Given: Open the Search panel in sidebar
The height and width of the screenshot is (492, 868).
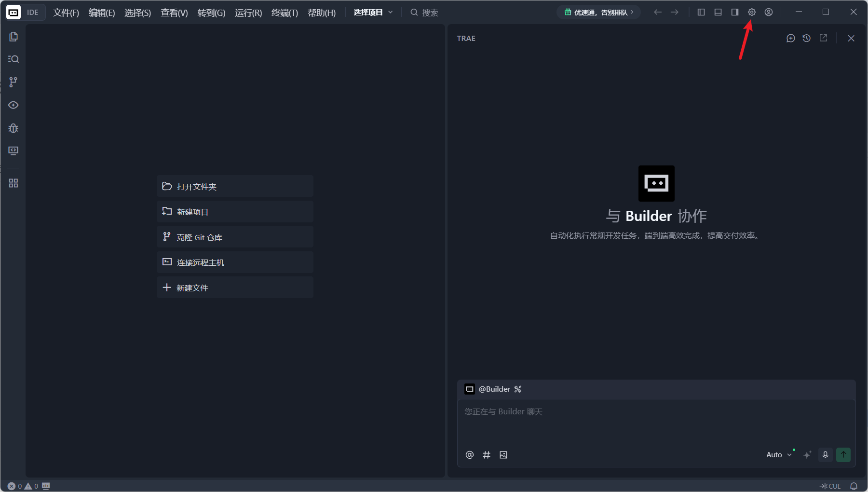Looking at the screenshot, I should point(14,59).
